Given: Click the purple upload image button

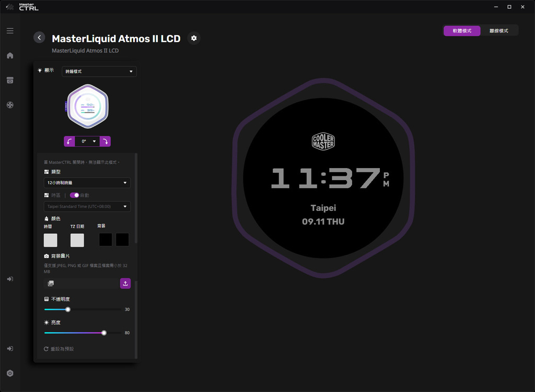Looking at the screenshot, I should pyautogui.click(x=125, y=283).
